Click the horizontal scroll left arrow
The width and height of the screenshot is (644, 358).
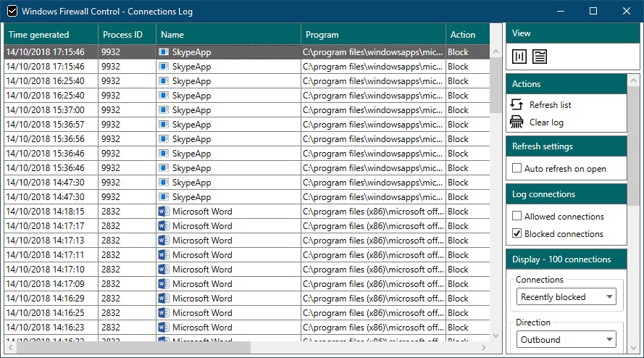tap(11, 348)
